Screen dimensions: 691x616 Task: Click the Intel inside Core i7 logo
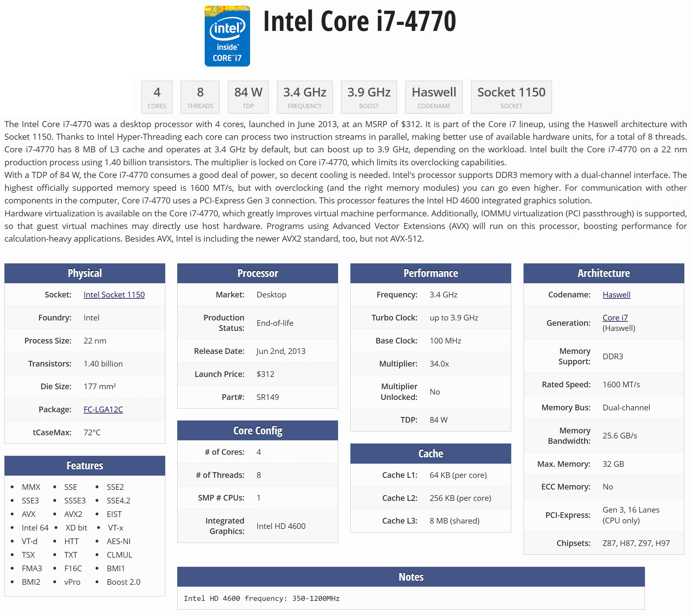click(x=227, y=36)
